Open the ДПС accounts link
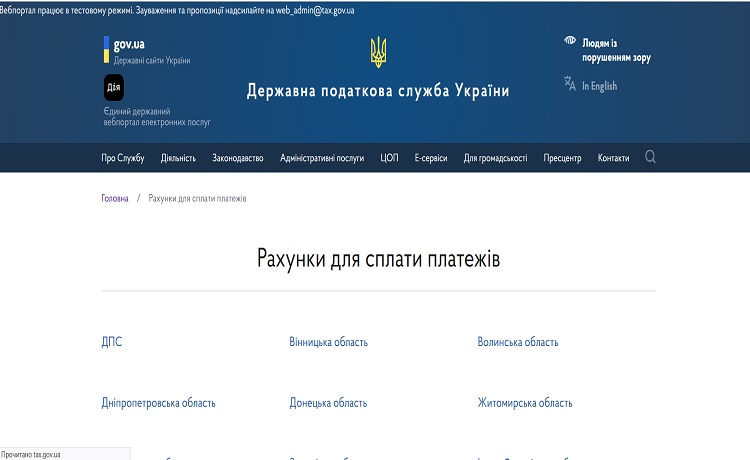This screenshot has height=460, width=750. (x=111, y=342)
